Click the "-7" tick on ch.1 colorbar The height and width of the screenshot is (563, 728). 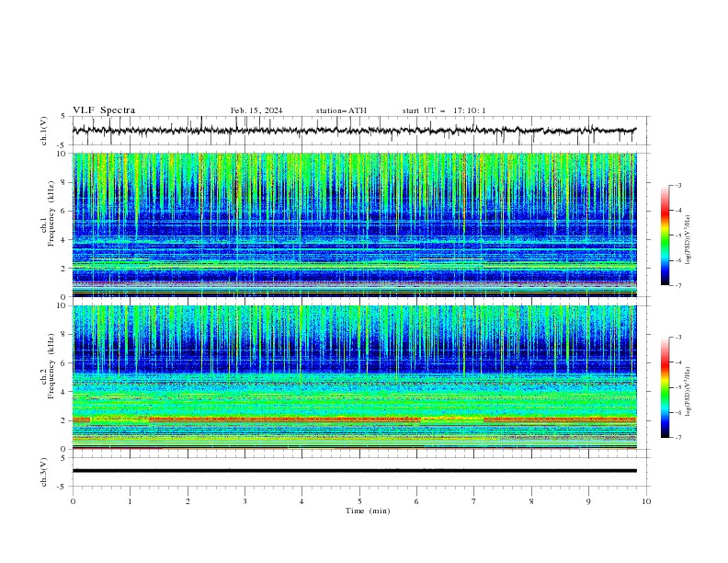click(x=677, y=285)
